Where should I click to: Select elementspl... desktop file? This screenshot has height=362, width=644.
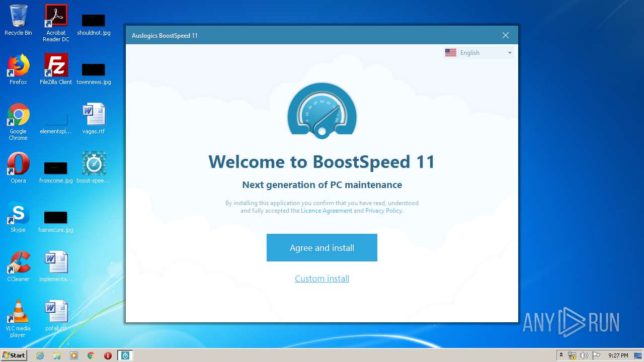point(56,123)
